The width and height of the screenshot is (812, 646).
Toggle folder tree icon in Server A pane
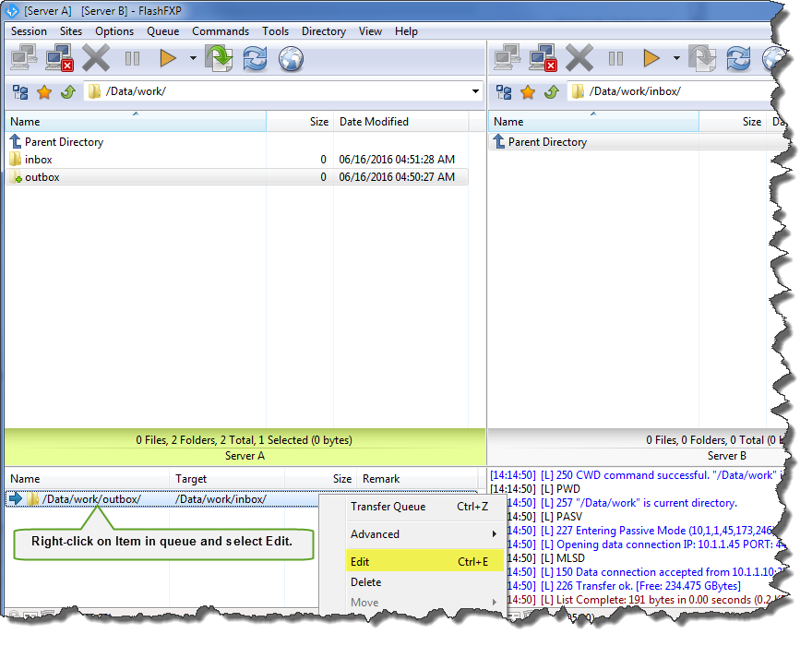click(x=20, y=92)
